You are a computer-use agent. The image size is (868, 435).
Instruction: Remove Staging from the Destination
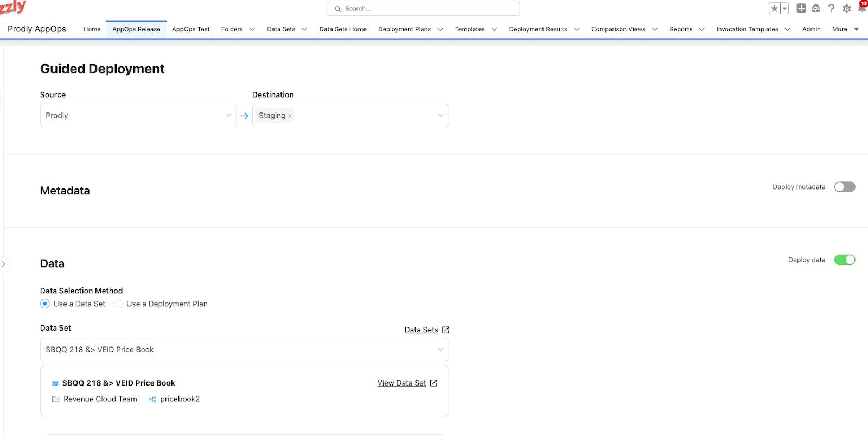[x=290, y=116]
